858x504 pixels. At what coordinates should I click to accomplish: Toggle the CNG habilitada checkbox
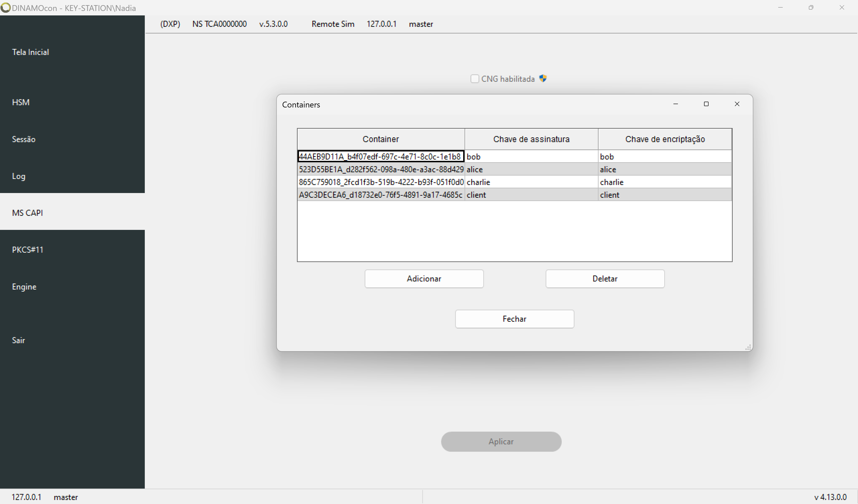[x=475, y=79]
